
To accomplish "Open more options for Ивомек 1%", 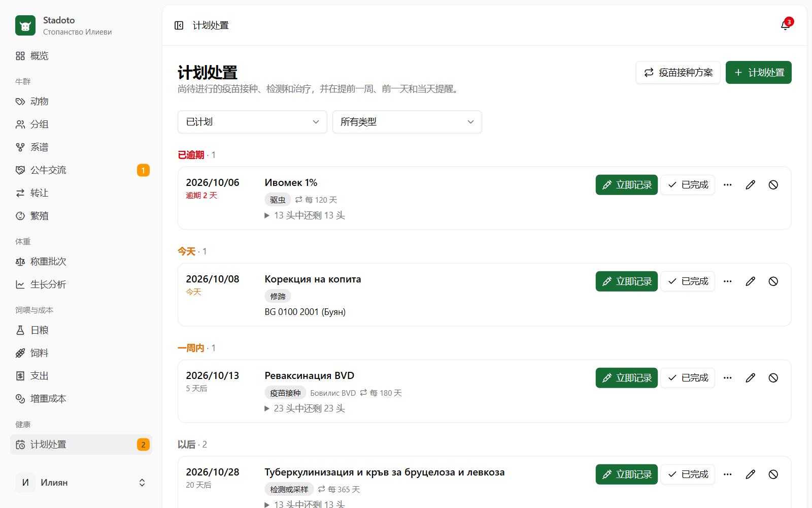I will point(727,185).
